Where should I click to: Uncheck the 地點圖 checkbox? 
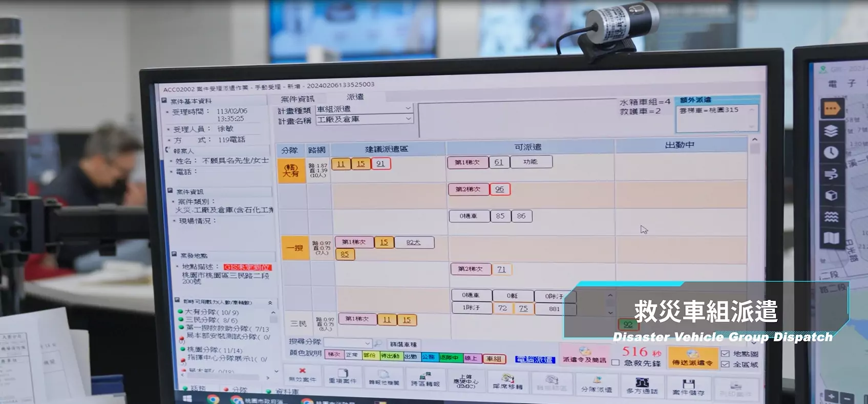pyautogui.click(x=725, y=353)
